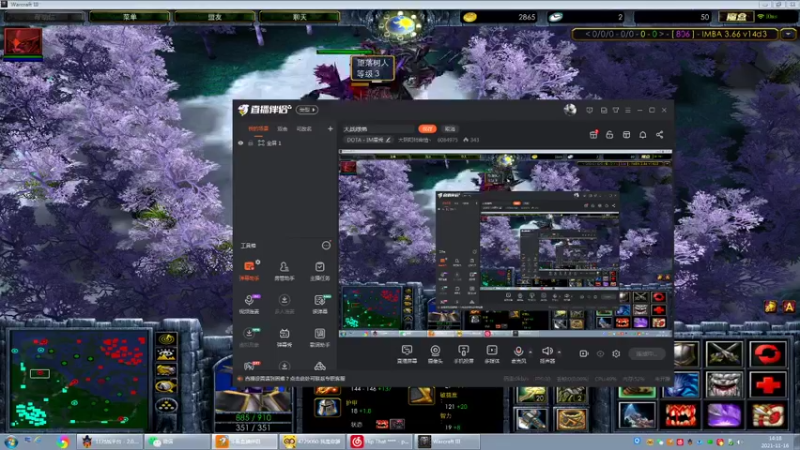Click the gray pill button beside title
This screenshot has height=450, width=800.
(x=449, y=129)
